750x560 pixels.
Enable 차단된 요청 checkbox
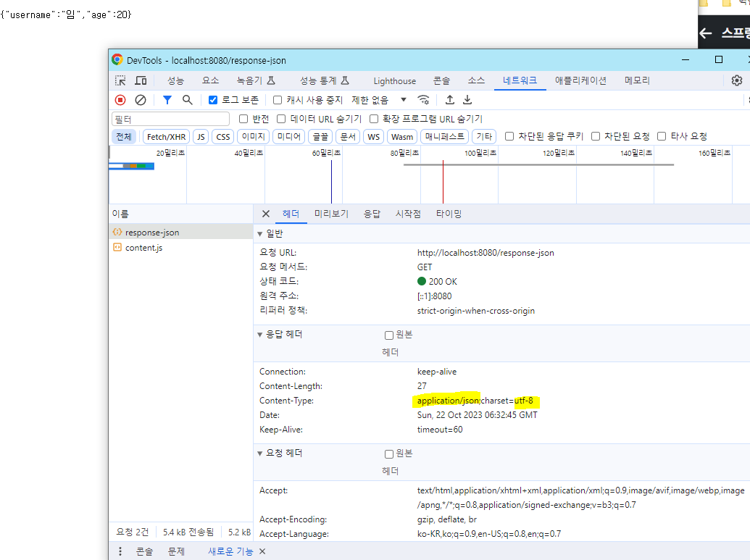coord(596,136)
